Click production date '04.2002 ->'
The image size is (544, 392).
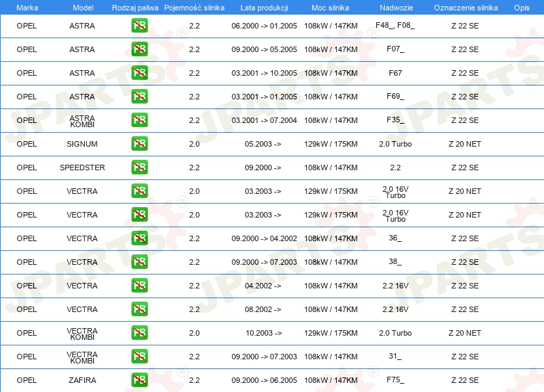click(263, 286)
